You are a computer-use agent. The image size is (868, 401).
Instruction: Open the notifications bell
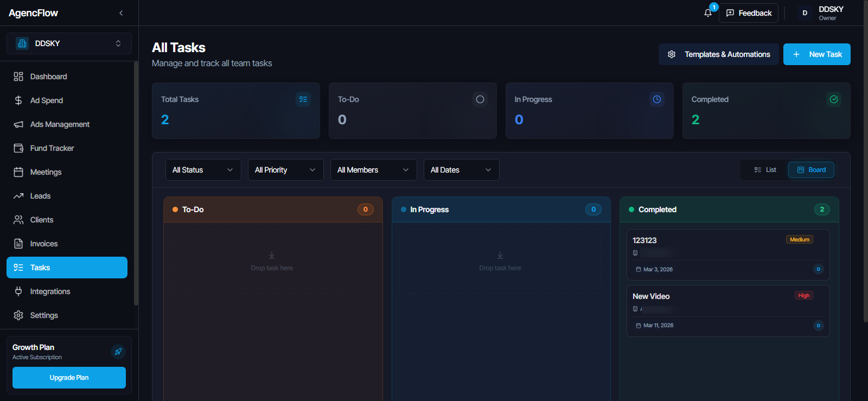[707, 13]
